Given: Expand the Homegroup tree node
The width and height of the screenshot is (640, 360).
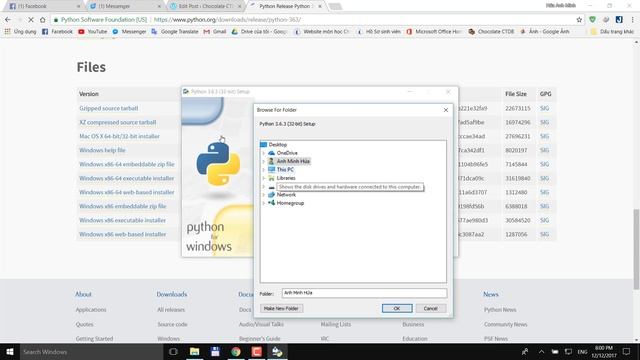Looking at the screenshot, I should click(x=264, y=203).
